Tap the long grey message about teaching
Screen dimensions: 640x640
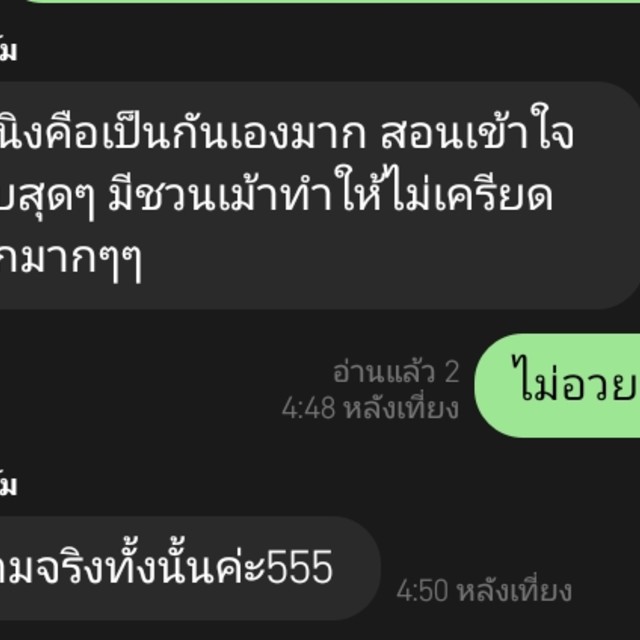320,196
